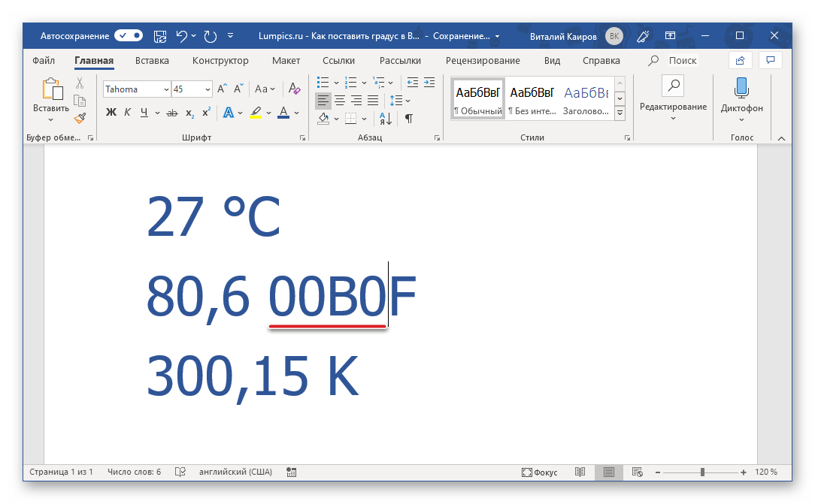Switch to the Вставка tab
815x504 pixels.
[x=152, y=61]
